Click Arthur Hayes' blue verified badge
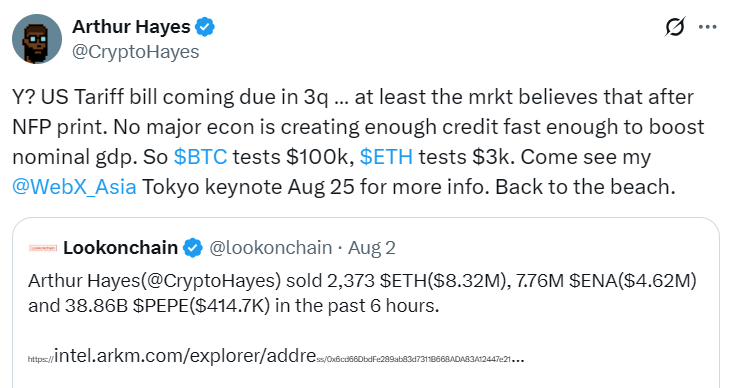734x388 pixels. 205,27
